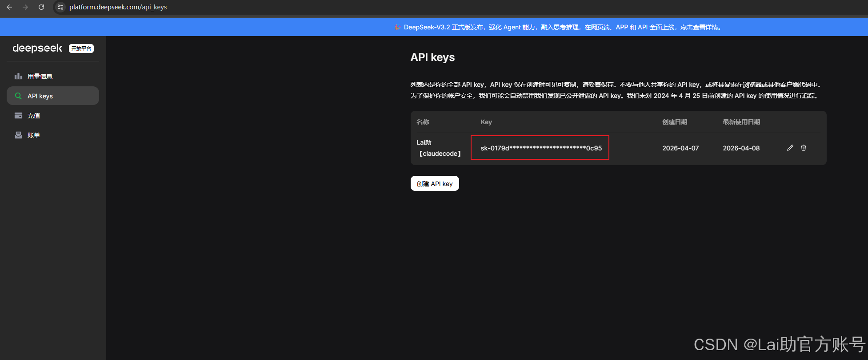Delete the Lai助 key with trash icon
The height and width of the screenshot is (360, 868).
click(804, 148)
